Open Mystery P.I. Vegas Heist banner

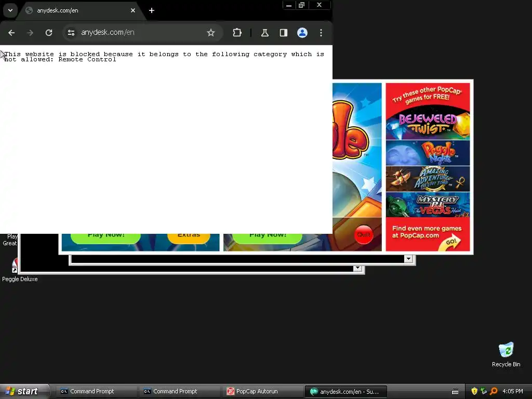click(428, 205)
